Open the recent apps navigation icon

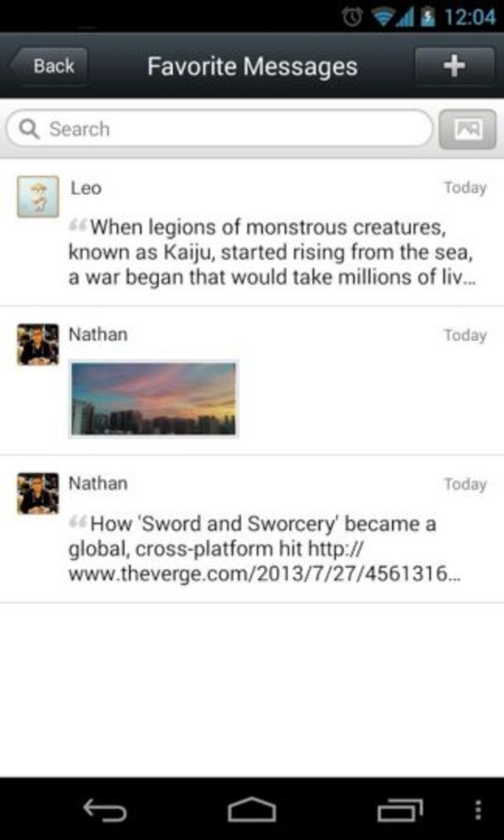tap(399, 809)
